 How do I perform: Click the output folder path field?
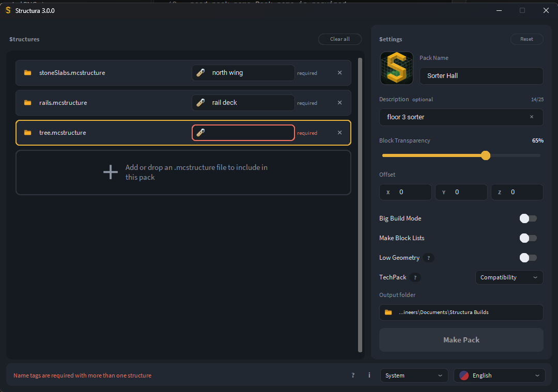(x=461, y=312)
